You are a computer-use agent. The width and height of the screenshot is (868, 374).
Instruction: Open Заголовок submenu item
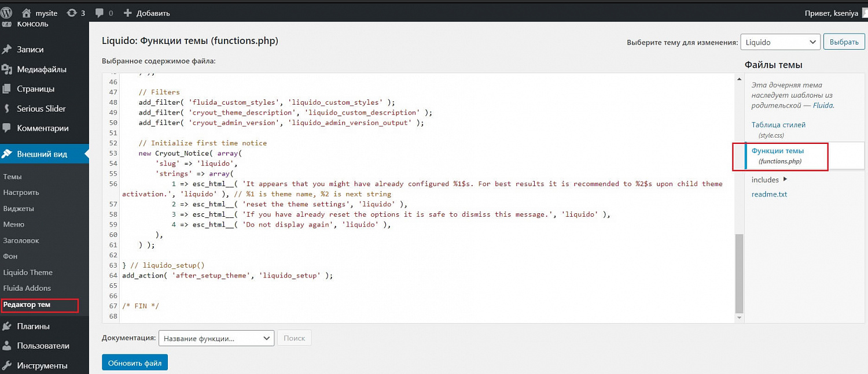pos(21,240)
